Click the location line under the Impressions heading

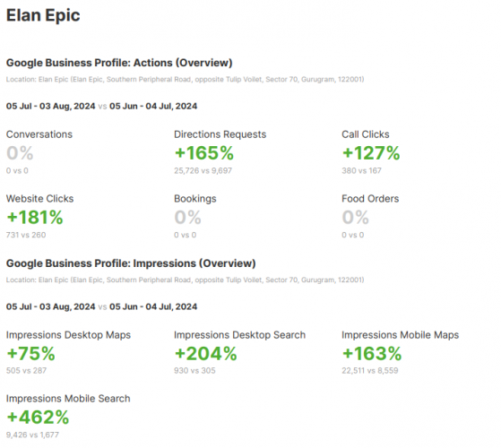click(185, 280)
